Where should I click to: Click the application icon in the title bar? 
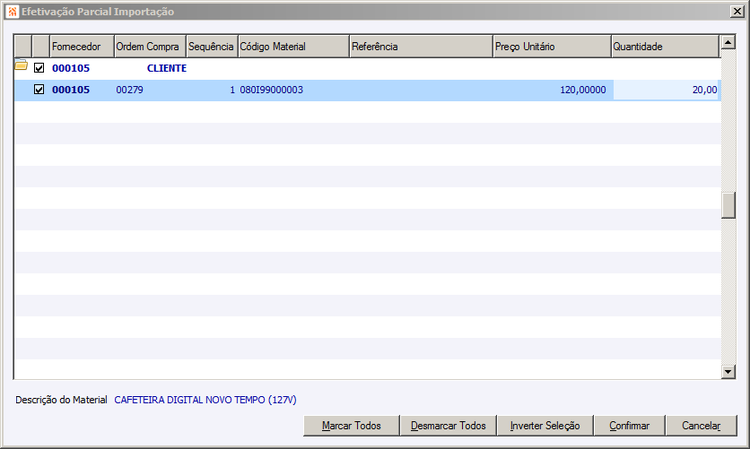(x=13, y=11)
